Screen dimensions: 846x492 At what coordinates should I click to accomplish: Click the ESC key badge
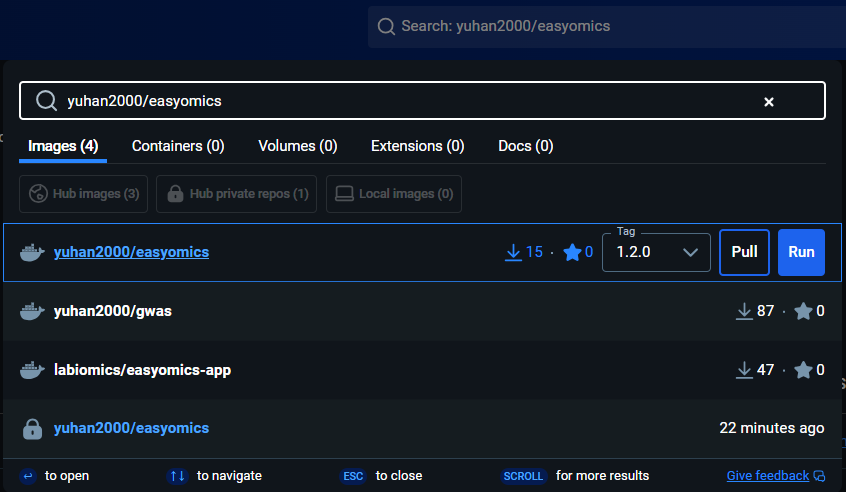click(353, 476)
